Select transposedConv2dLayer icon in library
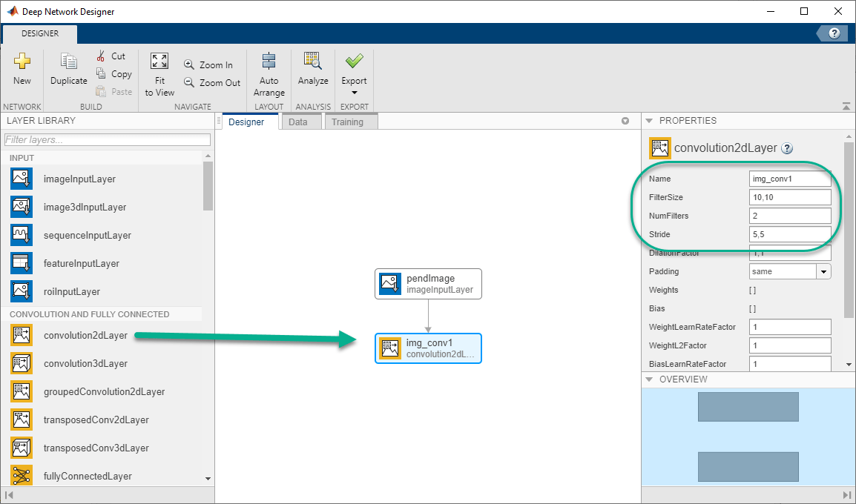This screenshot has width=856, height=504. [22, 420]
